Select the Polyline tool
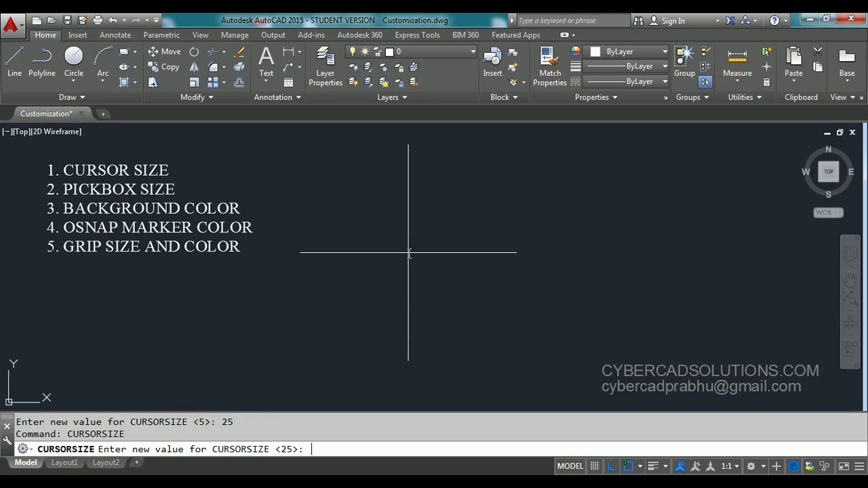868x488 pixels. [42, 62]
